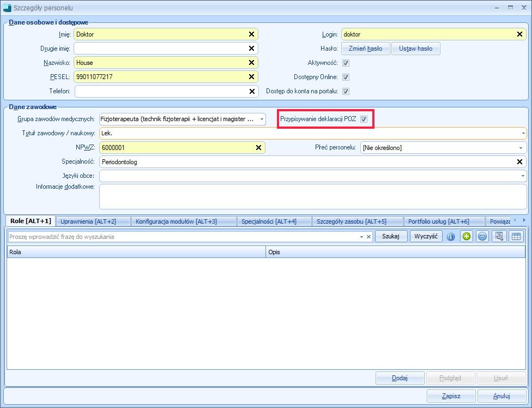This screenshot has height=408, width=532.
Task: Click the Szukaj button
Action: [391, 236]
